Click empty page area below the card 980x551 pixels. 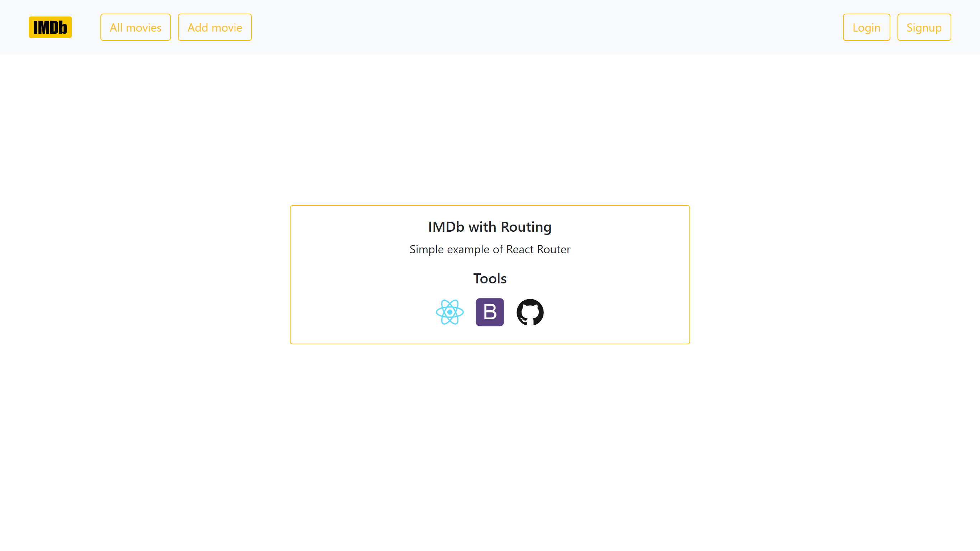click(490, 438)
